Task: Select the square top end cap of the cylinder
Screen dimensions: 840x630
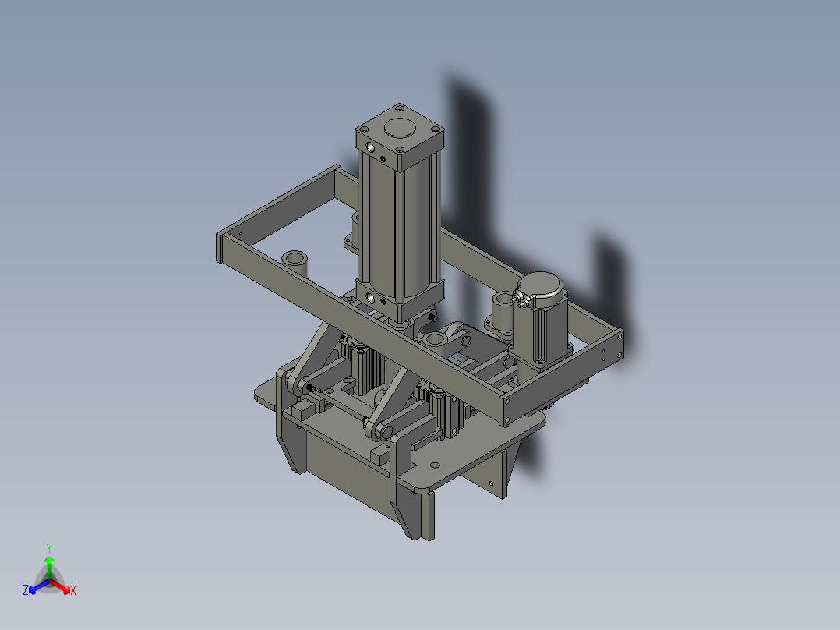Action: (x=400, y=136)
